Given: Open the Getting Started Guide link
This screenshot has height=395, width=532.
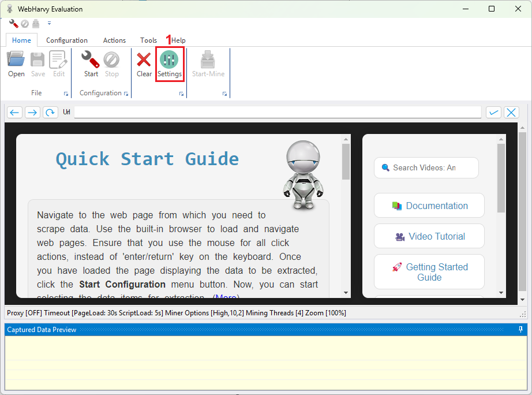Looking at the screenshot, I should 429,272.
